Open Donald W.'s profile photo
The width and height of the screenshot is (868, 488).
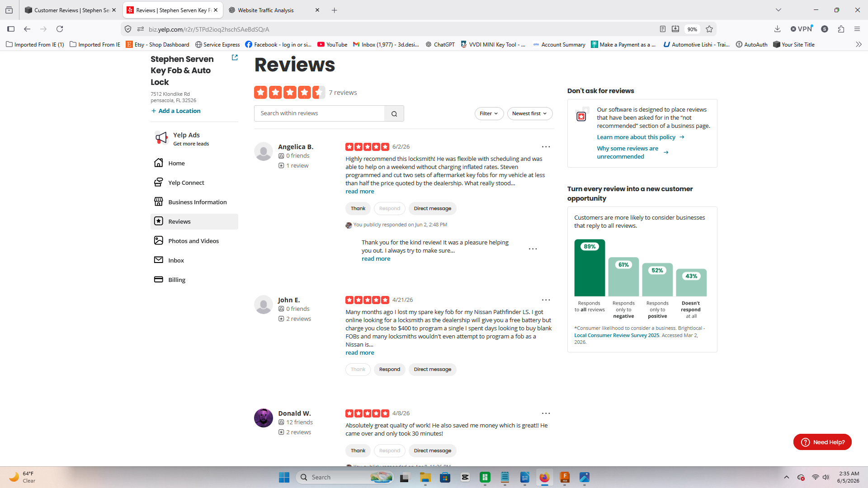264,418
